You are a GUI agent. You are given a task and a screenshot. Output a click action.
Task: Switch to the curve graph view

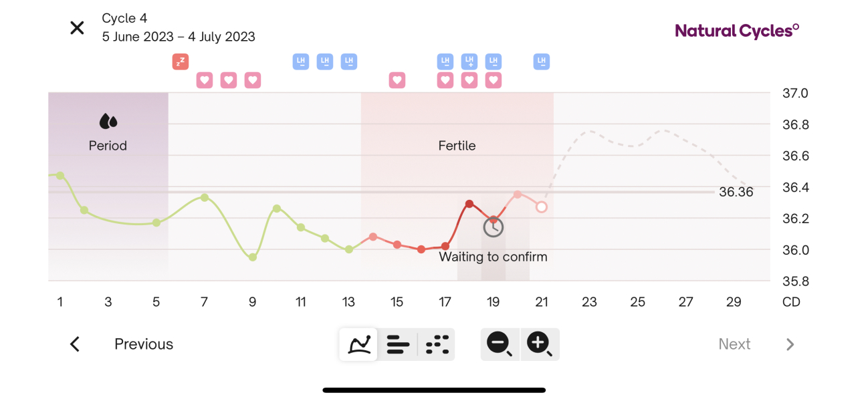click(x=359, y=344)
